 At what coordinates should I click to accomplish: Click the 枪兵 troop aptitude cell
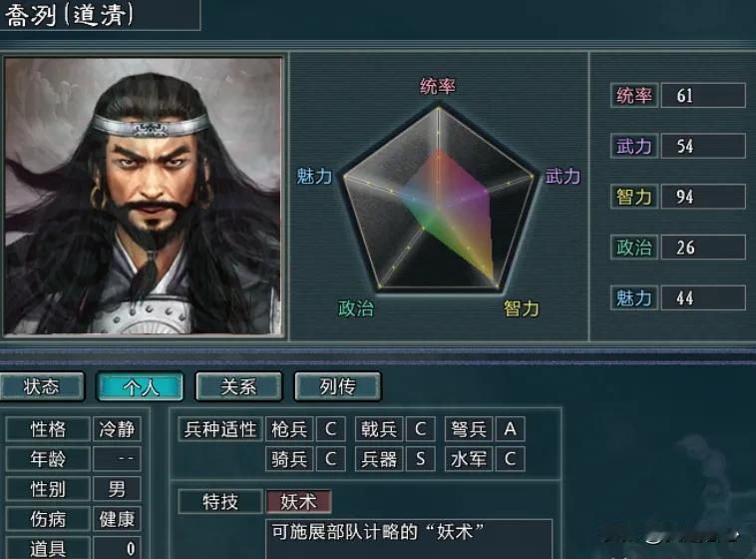click(289, 428)
